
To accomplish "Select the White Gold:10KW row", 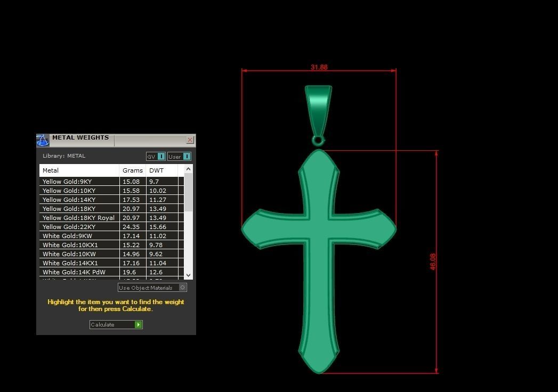I will [x=111, y=254].
